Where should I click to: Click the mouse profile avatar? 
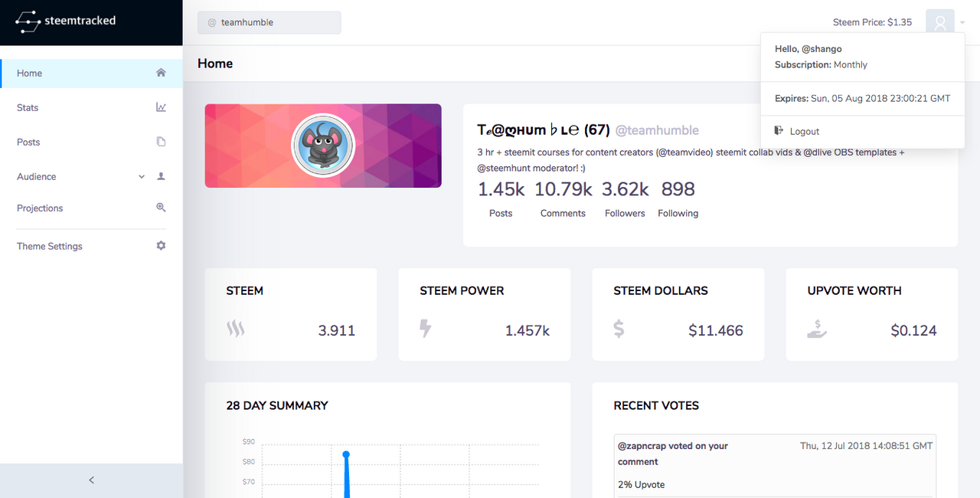[x=323, y=146]
